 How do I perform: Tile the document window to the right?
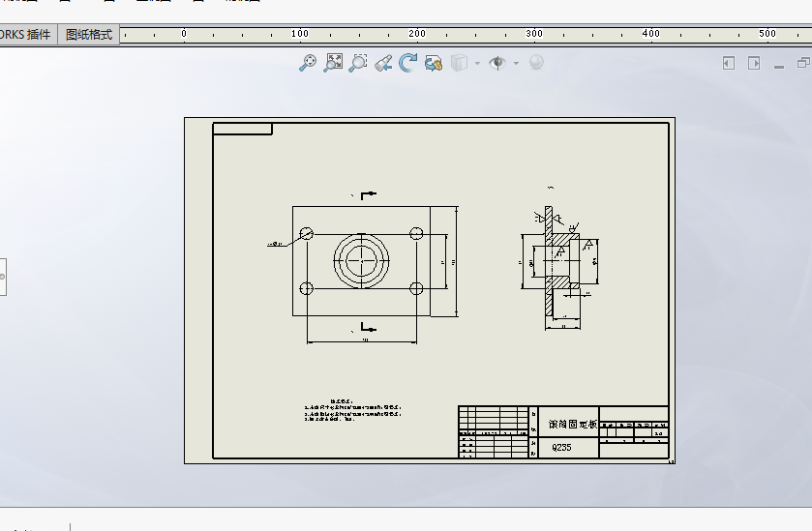[x=754, y=63]
